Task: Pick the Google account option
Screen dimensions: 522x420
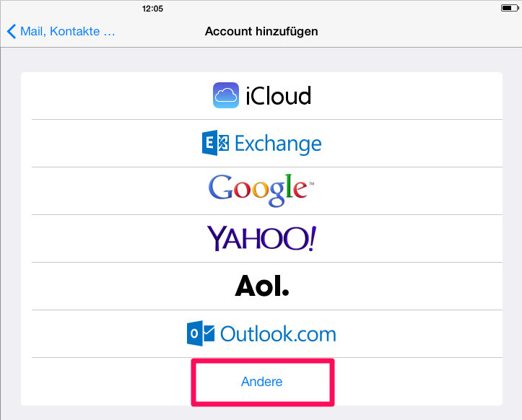Action: (x=261, y=191)
